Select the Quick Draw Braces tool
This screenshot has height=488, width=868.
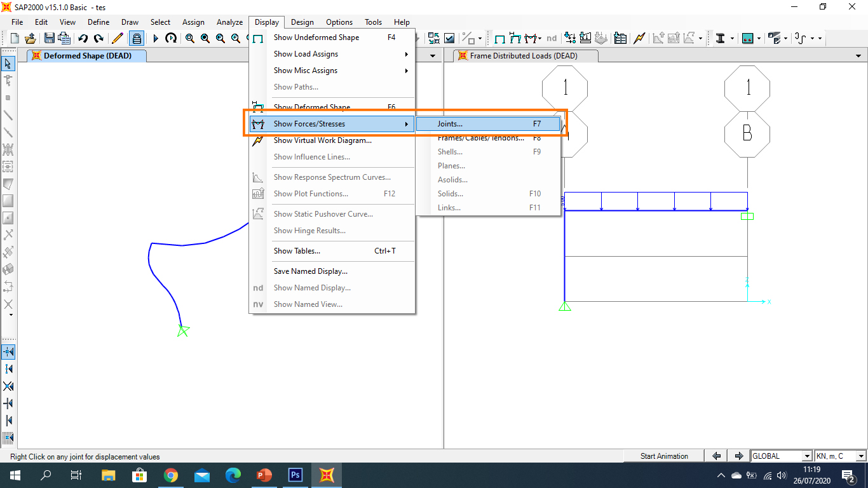8,150
